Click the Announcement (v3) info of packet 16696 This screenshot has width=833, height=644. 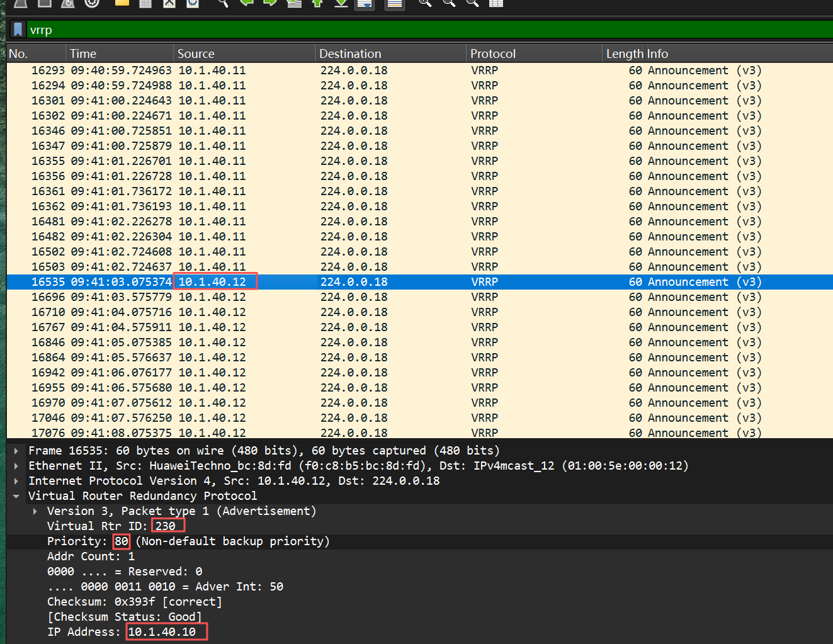(x=705, y=297)
